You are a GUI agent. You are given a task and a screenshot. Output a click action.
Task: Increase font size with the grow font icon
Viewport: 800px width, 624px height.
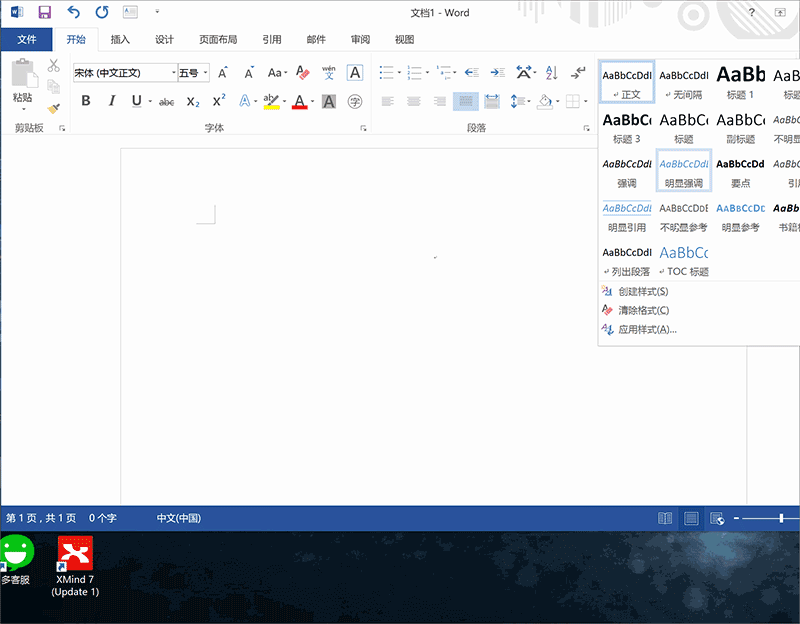pyautogui.click(x=223, y=73)
